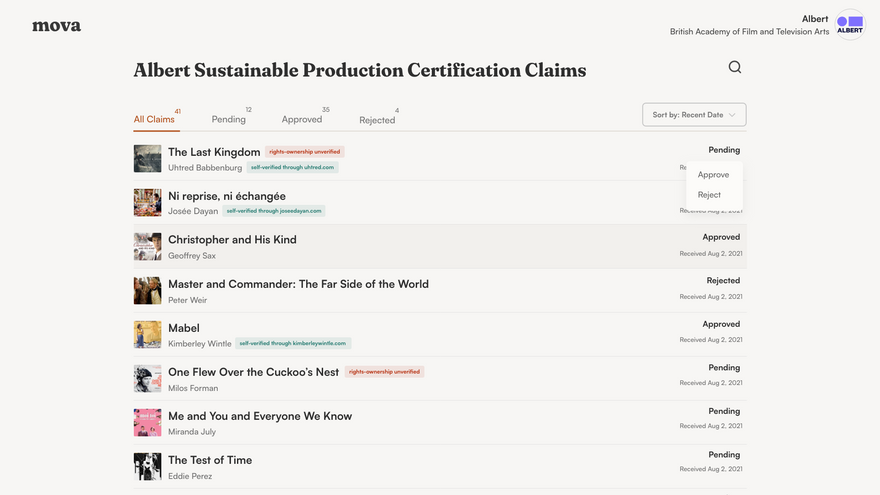Open the Albert profile avatar
The height and width of the screenshot is (495, 880).
pyautogui.click(x=850, y=25)
